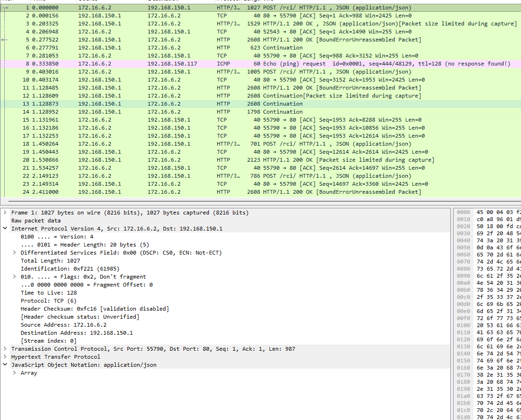
Task: Collapse the JavaScript Object Notation section
Action: click(x=5, y=365)
